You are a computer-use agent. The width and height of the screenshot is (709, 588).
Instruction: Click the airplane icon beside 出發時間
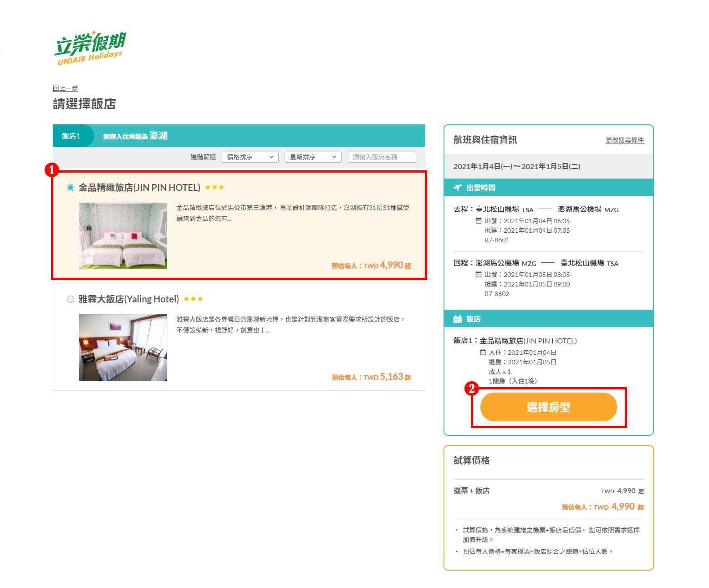(x=458, y=188)
